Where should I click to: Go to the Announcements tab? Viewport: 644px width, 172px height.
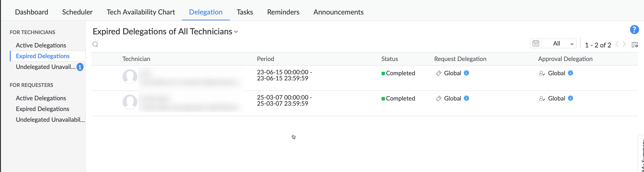point(338,12)
